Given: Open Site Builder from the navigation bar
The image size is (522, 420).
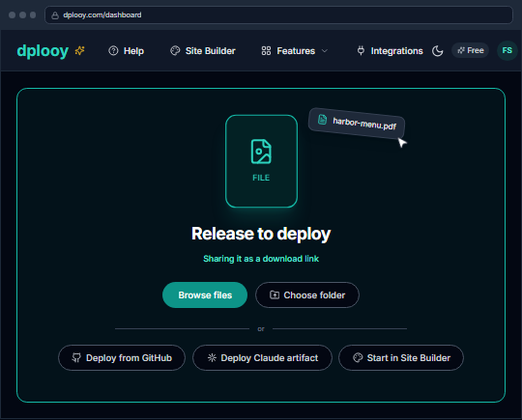Looking at the screenshot, I should [203, 51].
